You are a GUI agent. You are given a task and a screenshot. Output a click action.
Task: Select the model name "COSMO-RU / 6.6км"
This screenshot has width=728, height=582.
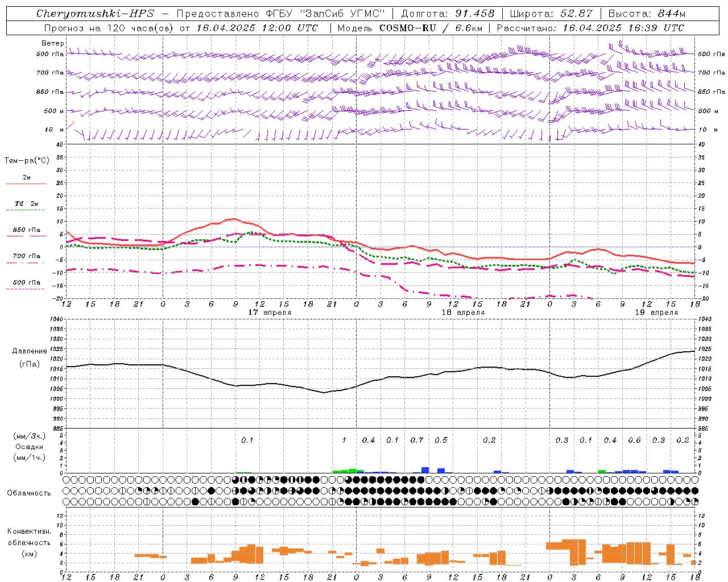click(431, 28)
